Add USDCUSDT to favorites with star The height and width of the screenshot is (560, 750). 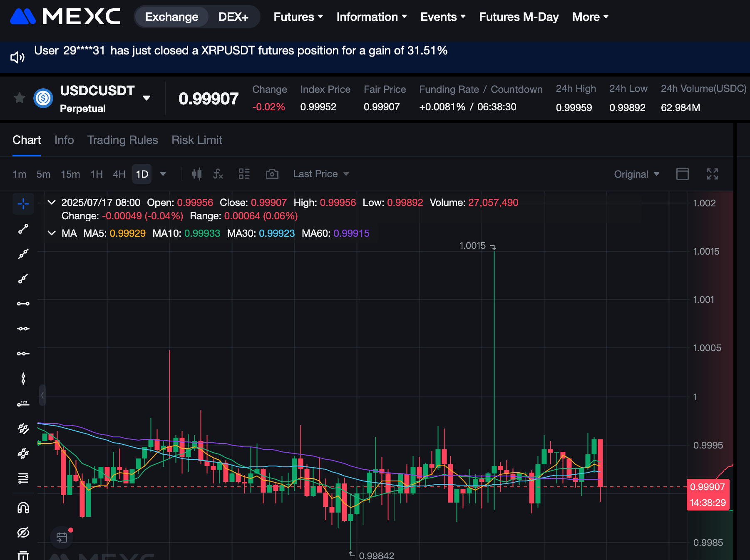(20, 98)
